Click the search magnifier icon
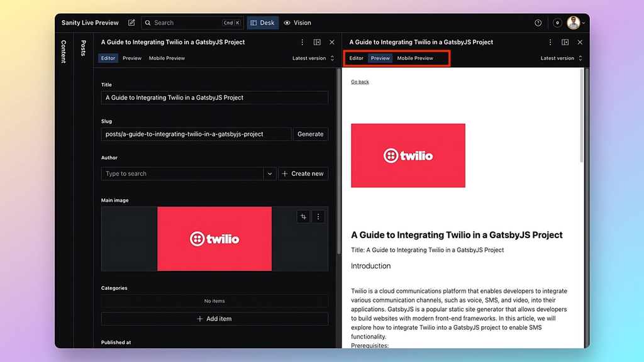The height and width of the screenshot is (362, 644). point(148,23)
